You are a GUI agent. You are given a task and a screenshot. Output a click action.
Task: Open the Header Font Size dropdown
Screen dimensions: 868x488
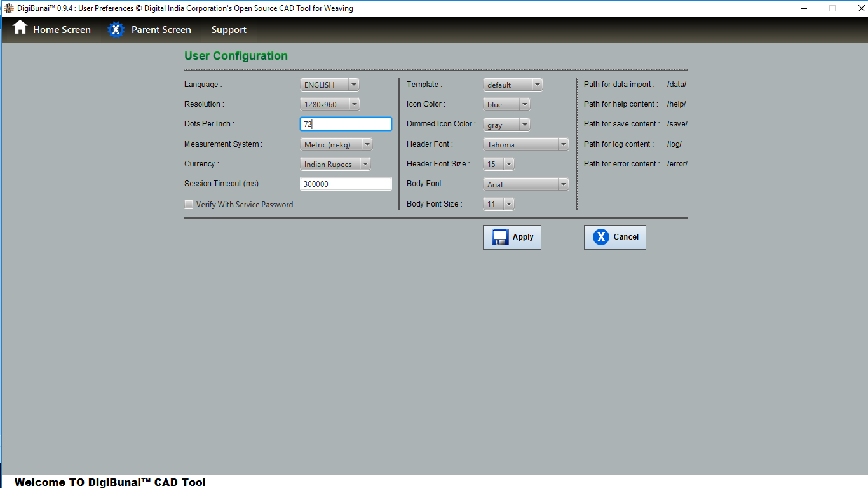click(499, 164)
